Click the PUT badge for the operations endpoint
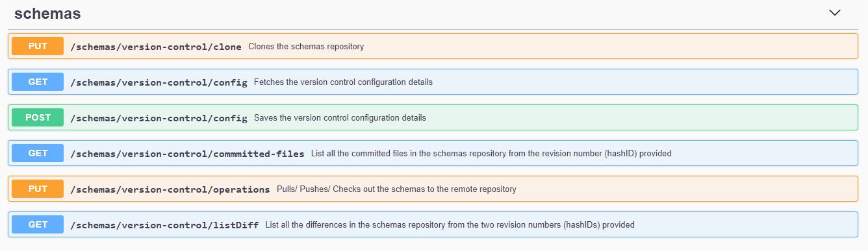Screen dimensions: 868x251 pos(38,189)
